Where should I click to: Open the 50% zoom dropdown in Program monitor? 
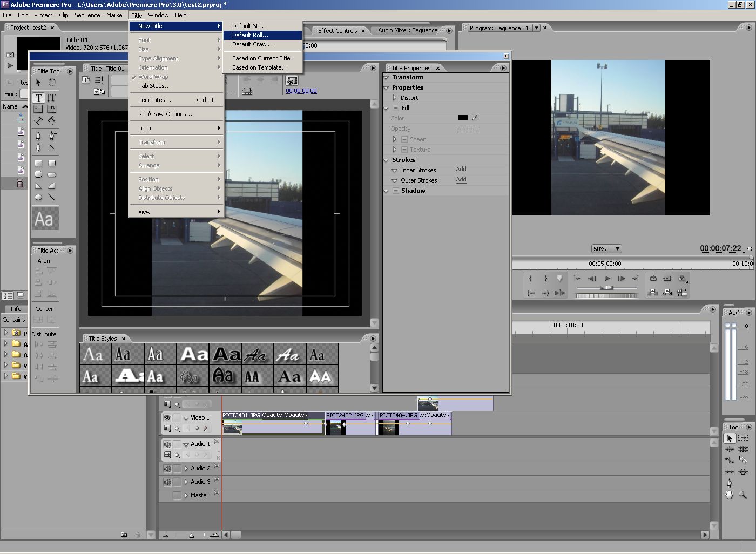(617, 249)
